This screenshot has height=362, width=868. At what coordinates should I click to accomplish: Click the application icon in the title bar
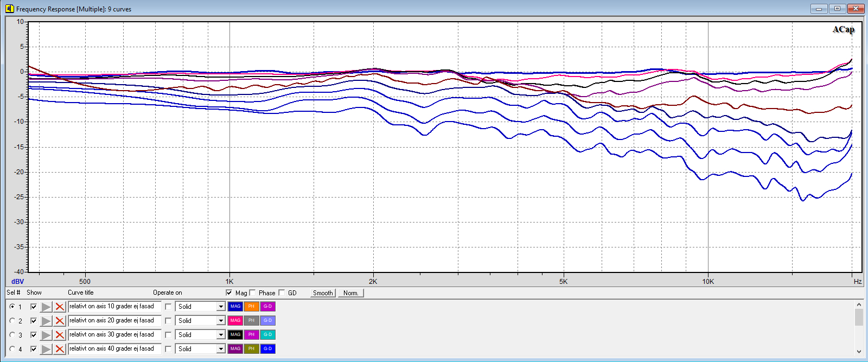[9, 9]
